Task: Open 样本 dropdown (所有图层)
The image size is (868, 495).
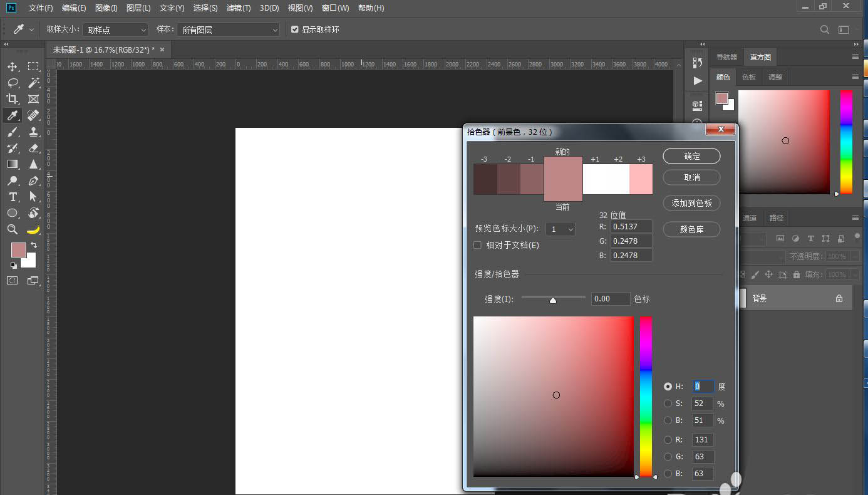Action: (x=229, y=29)
